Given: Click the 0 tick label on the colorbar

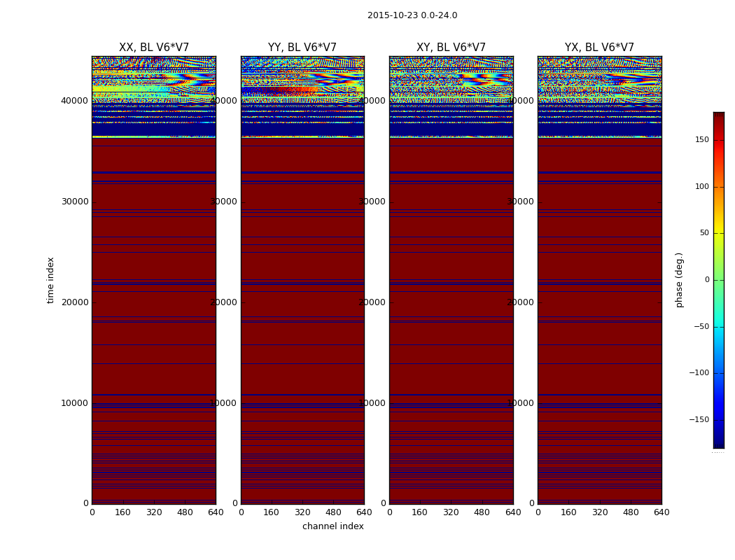Looking at the screenshot, I should point(706,280).
